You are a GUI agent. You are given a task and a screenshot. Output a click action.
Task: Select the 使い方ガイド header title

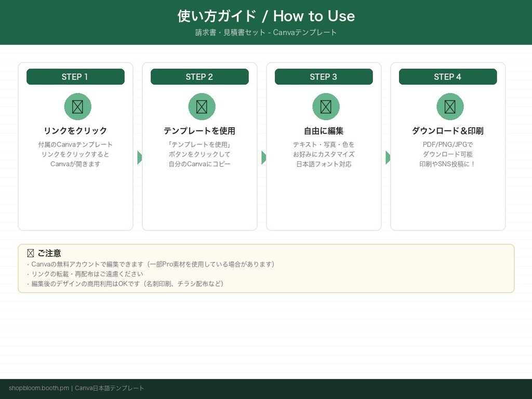coord(266,16)
